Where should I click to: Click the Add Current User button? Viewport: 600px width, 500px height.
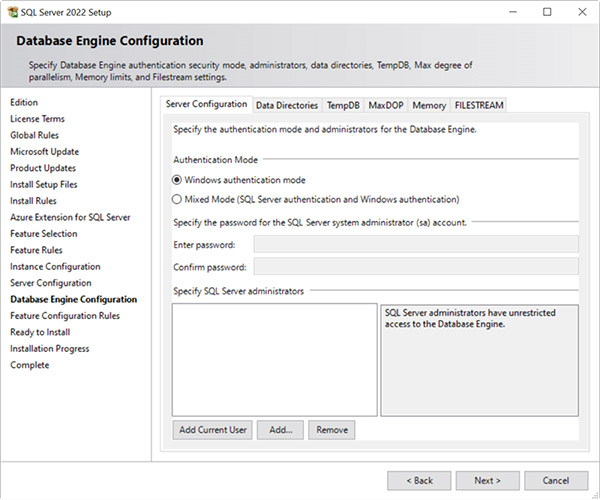tap(212, 430)
